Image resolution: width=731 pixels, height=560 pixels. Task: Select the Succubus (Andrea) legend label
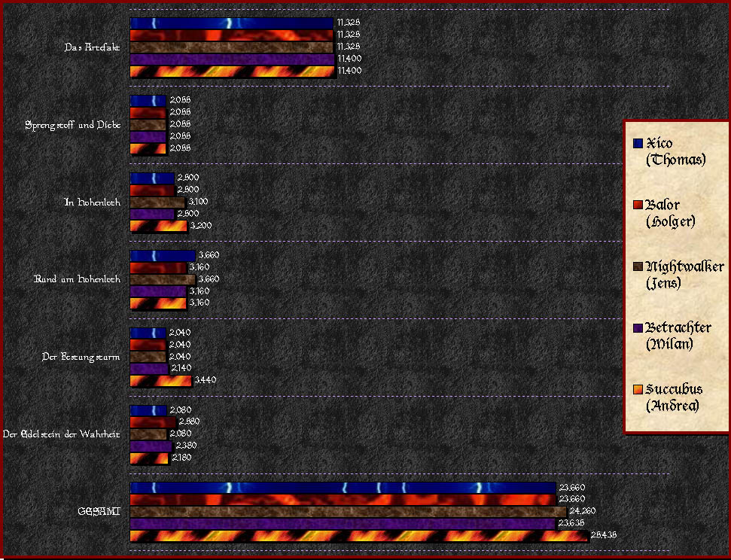tap(674, 397)
